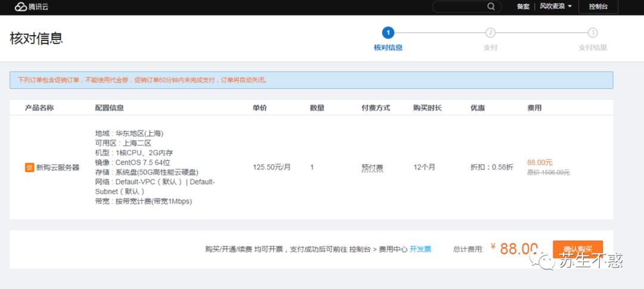This screenshot has height=289, width=644.
Task: Click the 数量 column header
Action: pyautogui.click(x=317, y=108)
